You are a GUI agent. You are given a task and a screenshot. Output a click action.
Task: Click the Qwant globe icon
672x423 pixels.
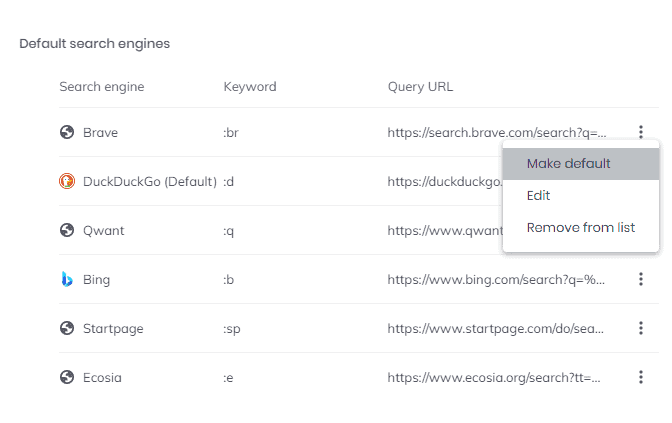coord(67,230)
